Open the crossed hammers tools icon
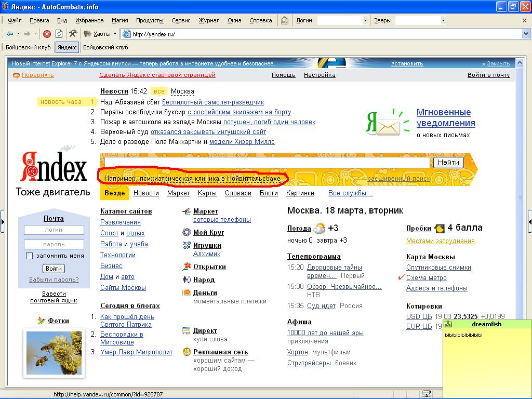 (73, 34)
